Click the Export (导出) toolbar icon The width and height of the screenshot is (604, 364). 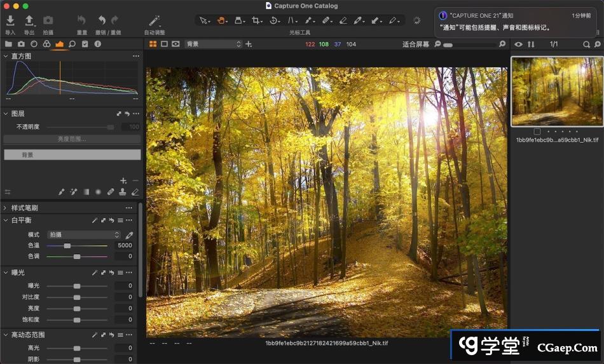click(29, 21)
